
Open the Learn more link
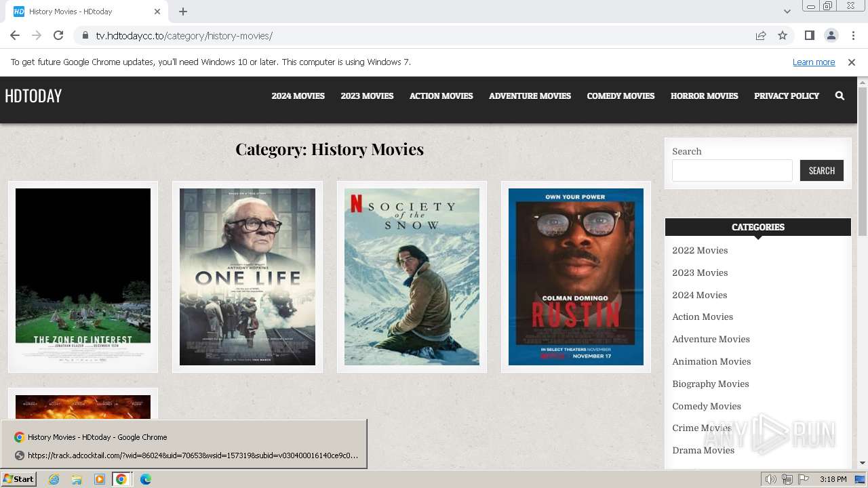[x=814, y=62]
